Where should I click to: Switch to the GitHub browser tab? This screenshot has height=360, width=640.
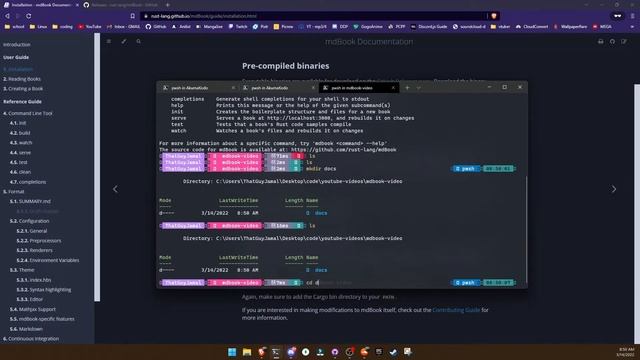coord(122,5)
